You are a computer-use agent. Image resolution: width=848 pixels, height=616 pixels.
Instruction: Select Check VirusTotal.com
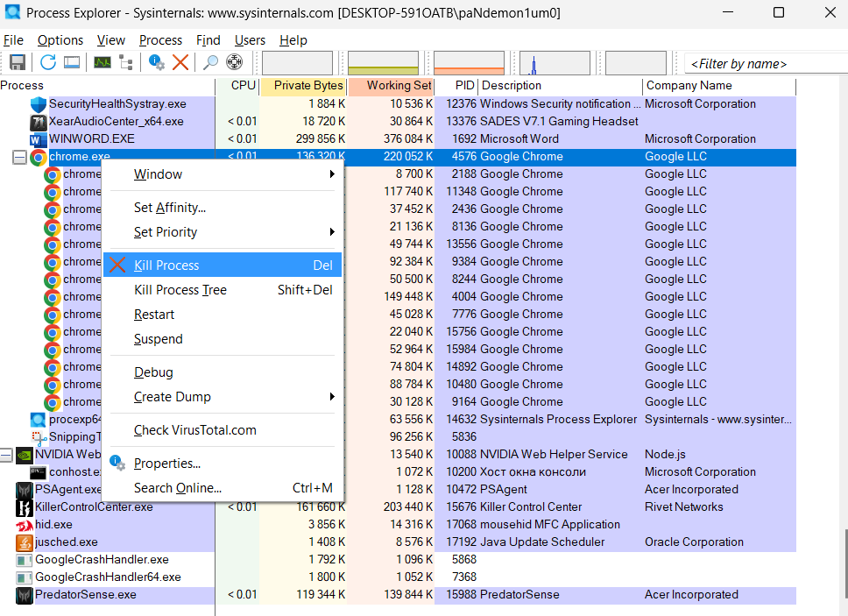223,430
